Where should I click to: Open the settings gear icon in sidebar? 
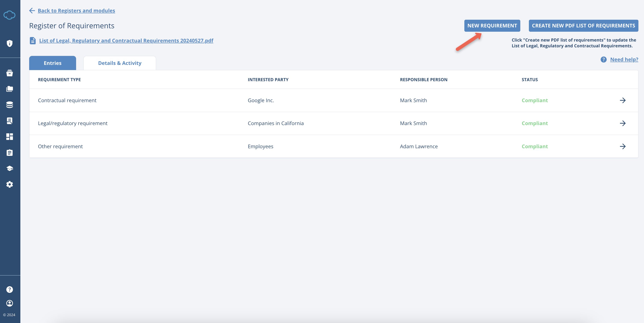9,184
